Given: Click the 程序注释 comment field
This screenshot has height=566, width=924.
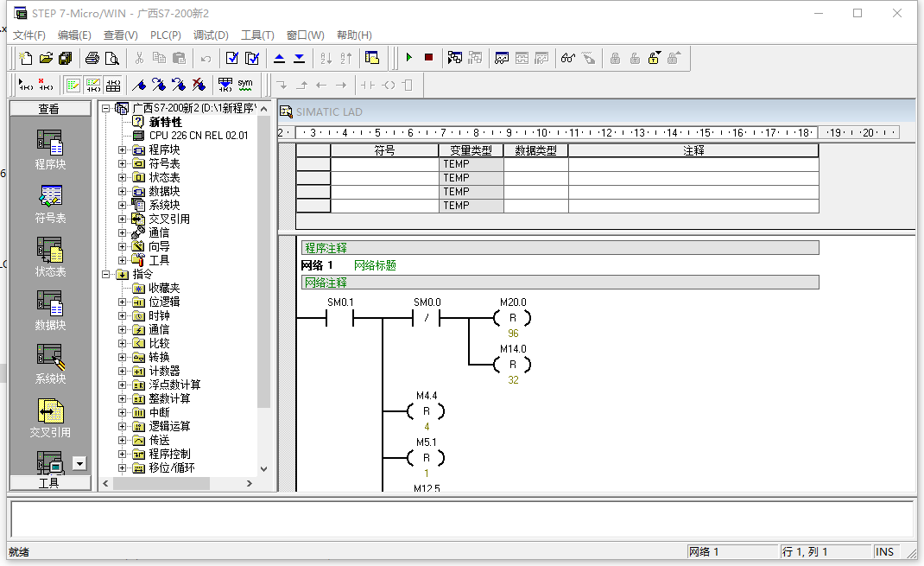Looking at the screenshot, I should tap(560, 248).
